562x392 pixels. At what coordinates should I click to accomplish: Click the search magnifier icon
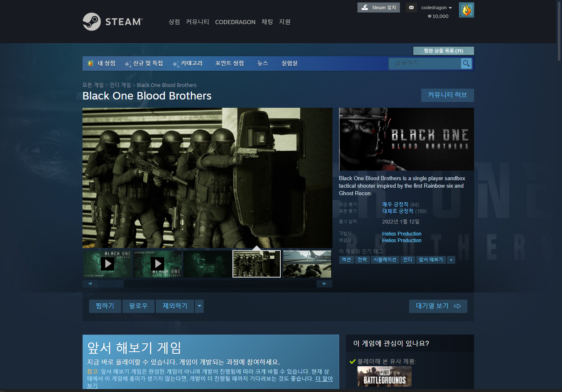pyautogui.click(x=466, y=63)
